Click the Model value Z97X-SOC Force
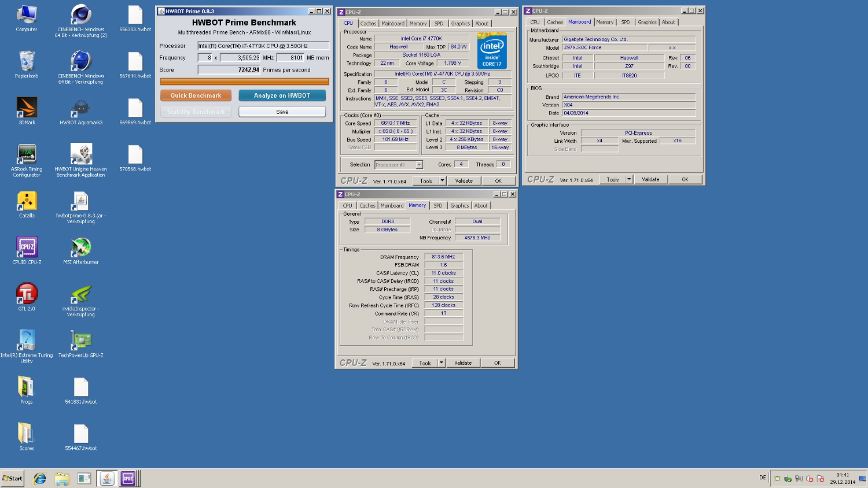868x488 pixels. (605, 47)
